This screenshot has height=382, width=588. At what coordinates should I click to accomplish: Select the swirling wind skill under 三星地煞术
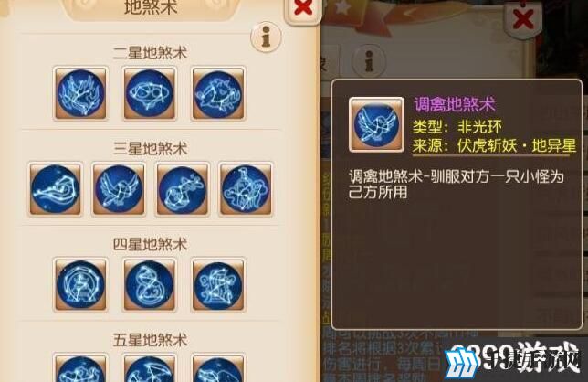tap(55, 189)
